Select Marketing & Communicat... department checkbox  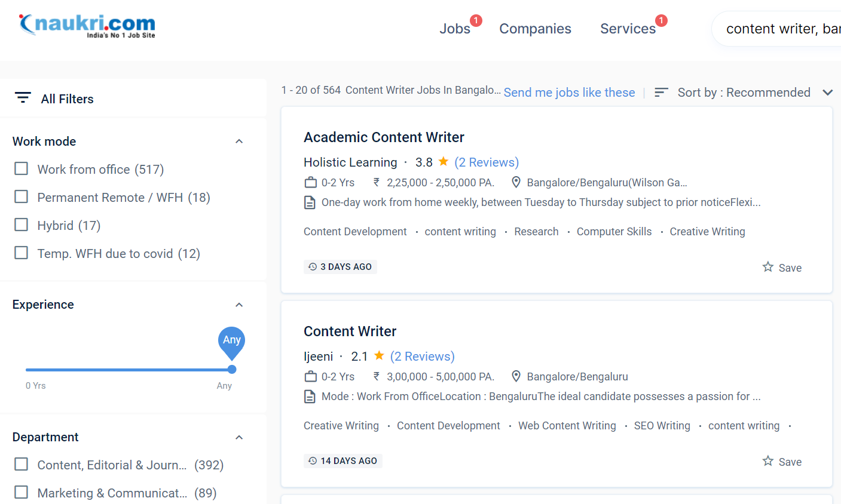tap(22, 493)
